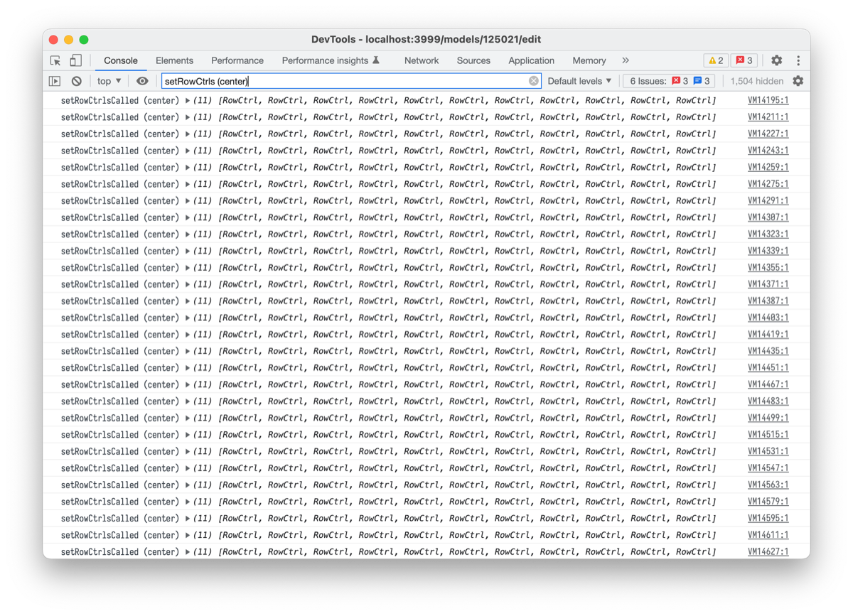The image size is (853, 616).
Task: Open source link VM14451:1
Action: click(768, 368)
